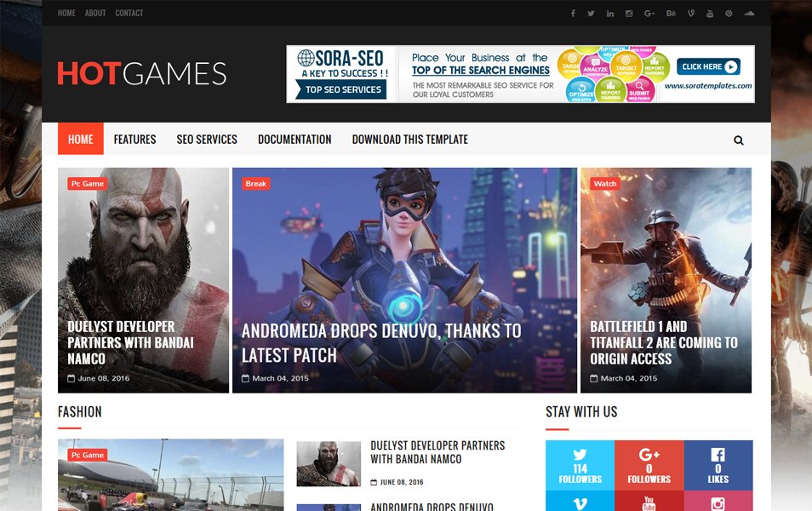This screenshot has width=812, height=511.
Task: Select the SEO SERVICES navigation item
Action: pos(207,139)
